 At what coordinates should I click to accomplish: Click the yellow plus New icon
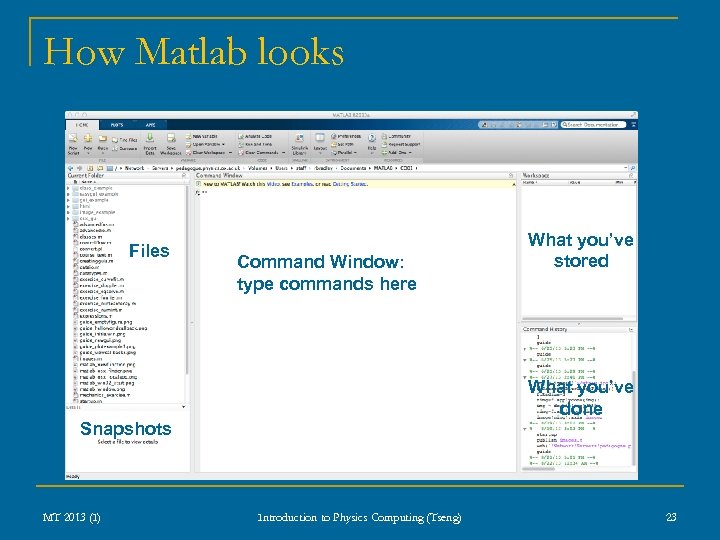(88, 138)
